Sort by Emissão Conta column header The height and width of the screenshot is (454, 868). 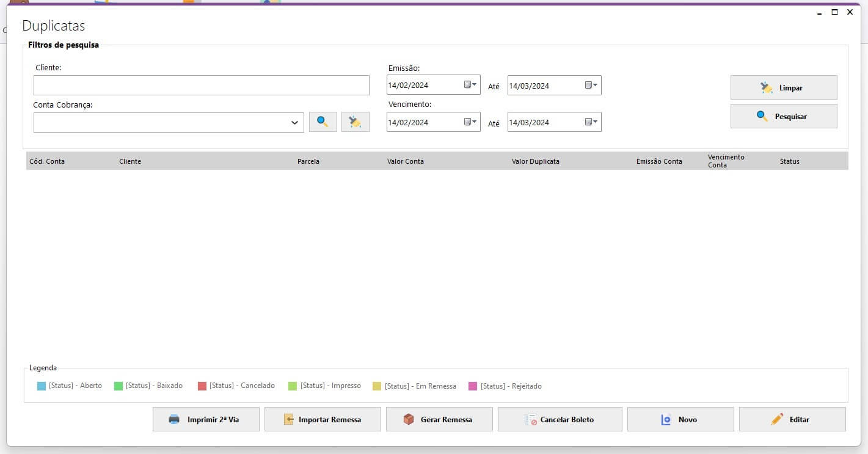pos(659,161)
